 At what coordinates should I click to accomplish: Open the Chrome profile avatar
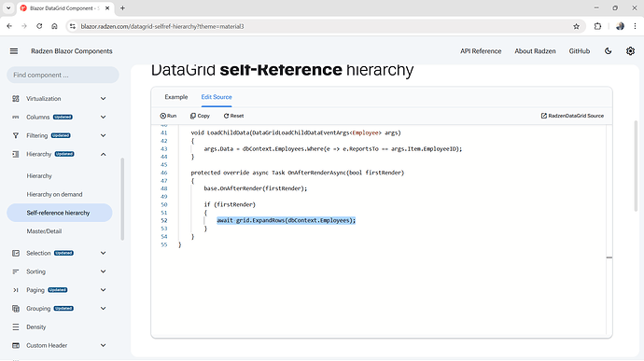620,26
